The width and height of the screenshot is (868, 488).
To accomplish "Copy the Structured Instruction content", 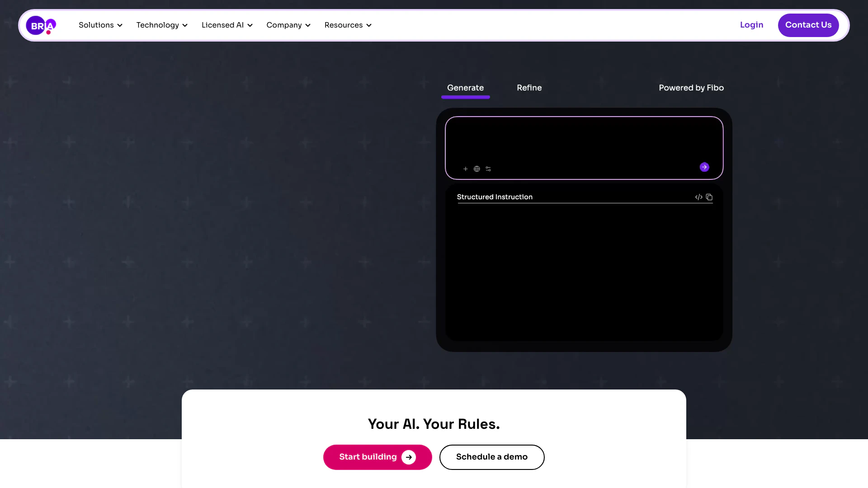I will pyautogui.click(x=709, y=197).
